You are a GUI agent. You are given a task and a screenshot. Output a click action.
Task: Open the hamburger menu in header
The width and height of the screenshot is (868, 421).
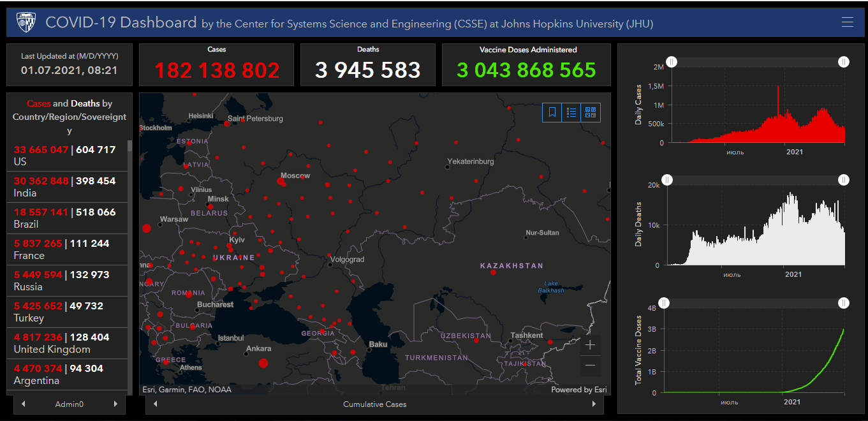pyautogui.click(x=847, y=22)
